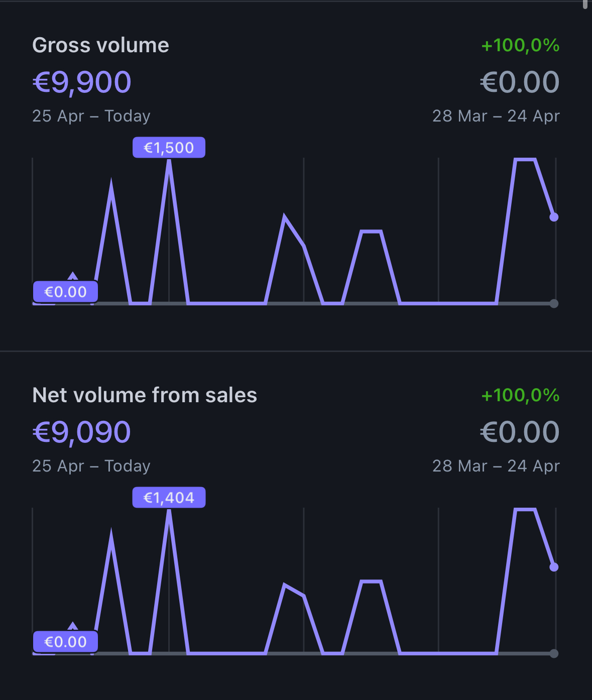Select the purple endpoint dot on Gross volume line
The width and height of the screenshot is (592, 700).
[x=554, y=217]
